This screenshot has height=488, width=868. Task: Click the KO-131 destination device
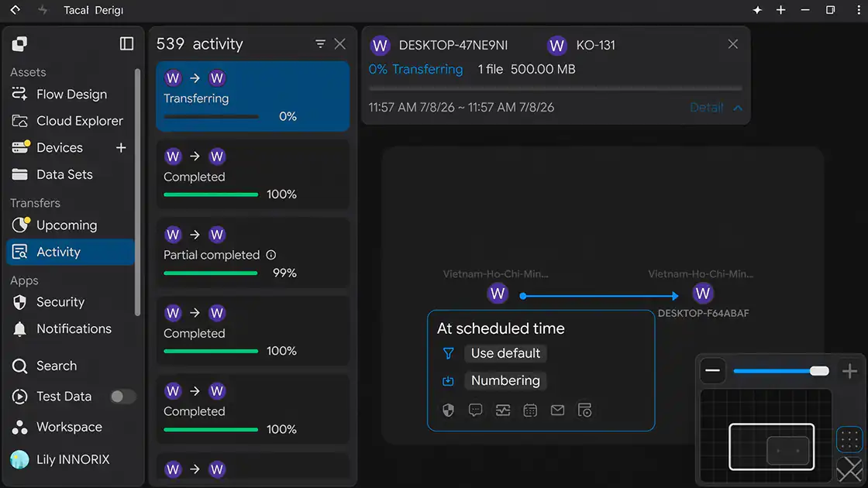(581, 46)
